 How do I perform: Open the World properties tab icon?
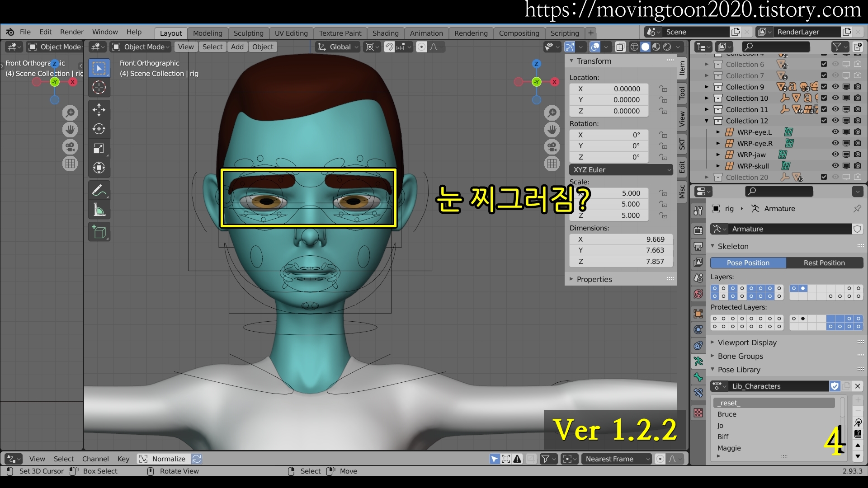pyautogui.click(x=698, y=294)
